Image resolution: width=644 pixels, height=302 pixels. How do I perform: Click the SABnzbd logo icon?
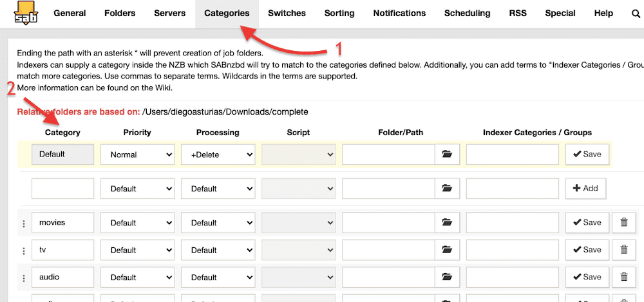(25, 13)
